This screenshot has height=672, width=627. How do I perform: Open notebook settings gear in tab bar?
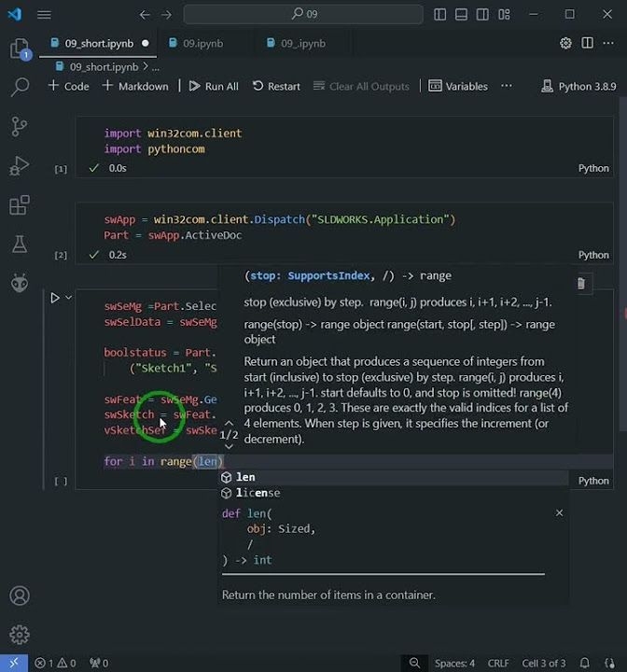tap(565, 43)
